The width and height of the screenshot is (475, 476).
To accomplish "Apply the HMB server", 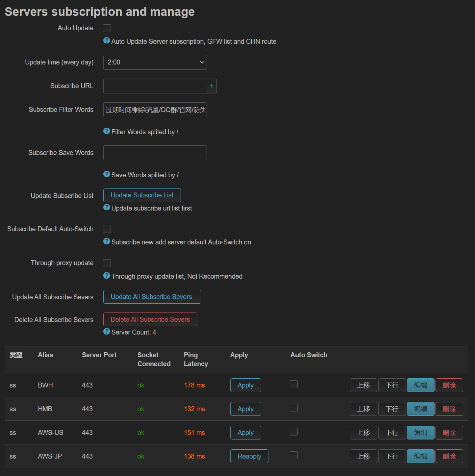I will click(246, 409).
